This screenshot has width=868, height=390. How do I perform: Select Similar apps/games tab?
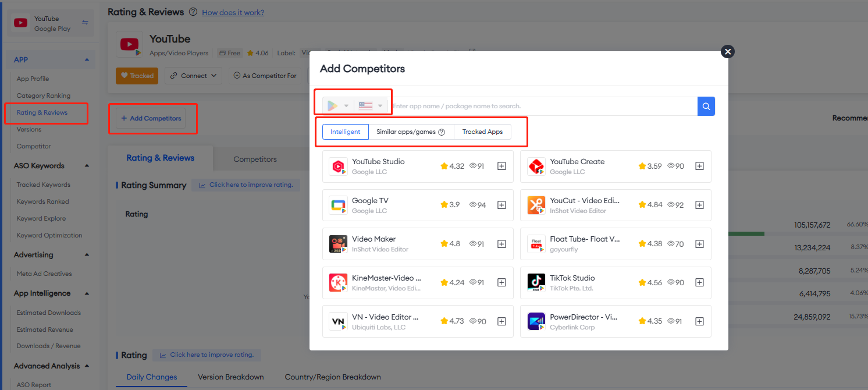(411, 132)
